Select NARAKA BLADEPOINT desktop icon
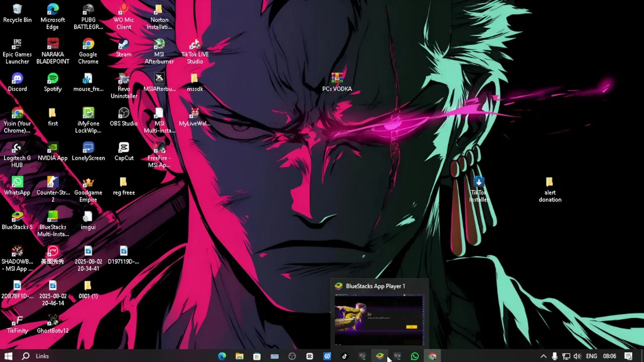Image resolution: width=644 pixels, height=362 pixels. [x=53, y=51]
